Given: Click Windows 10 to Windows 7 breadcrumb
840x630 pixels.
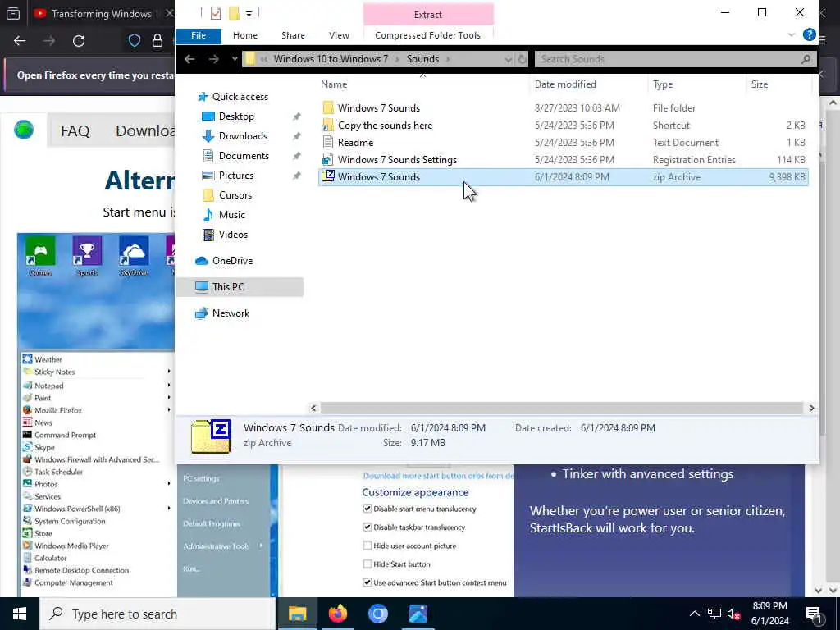Looking at the screenshot, I should 331,59.
